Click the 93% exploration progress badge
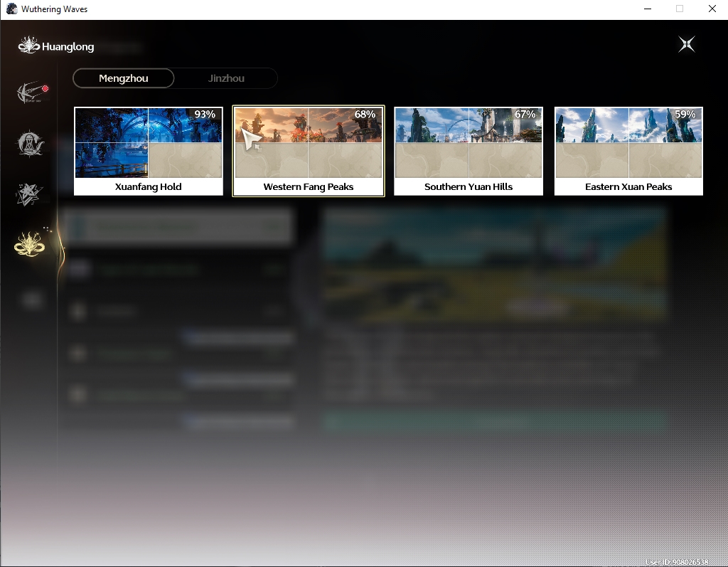 [205, 115]
